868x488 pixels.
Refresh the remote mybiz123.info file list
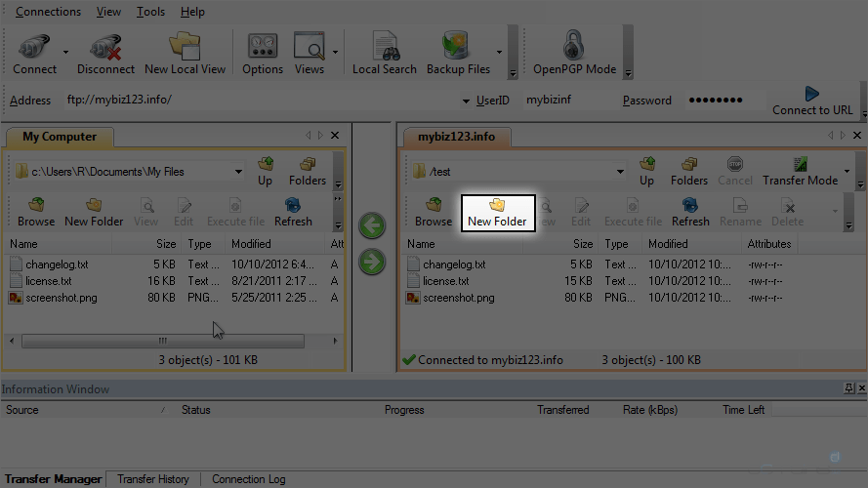tap(690, 212)
